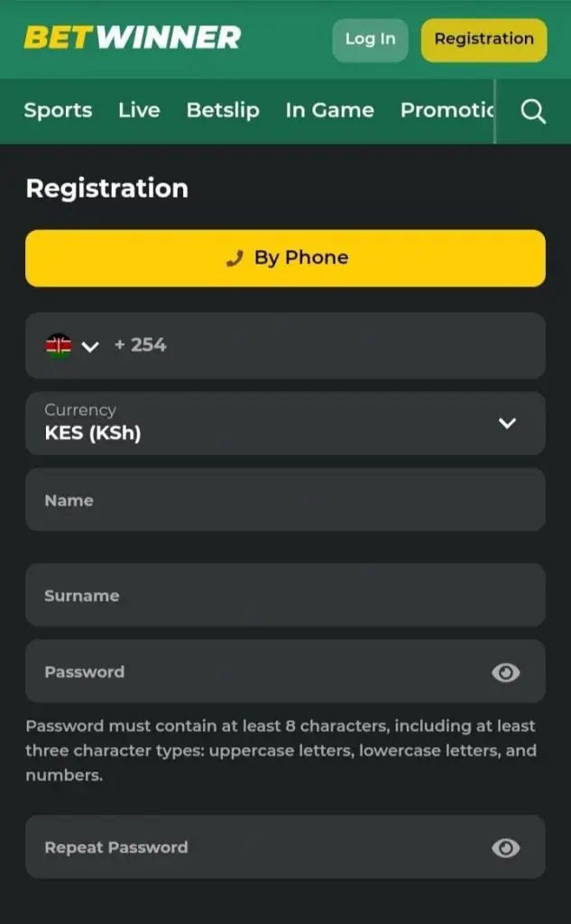
Task: Show password using the eye icon
Action: pyautogui.click(x=505, y=672)
